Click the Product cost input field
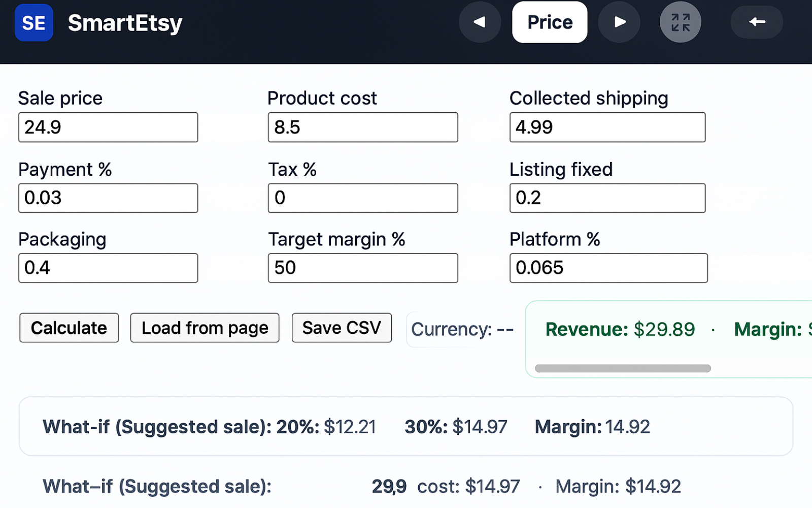Viewport: 812px width, 508px height. tap(363, 127)
